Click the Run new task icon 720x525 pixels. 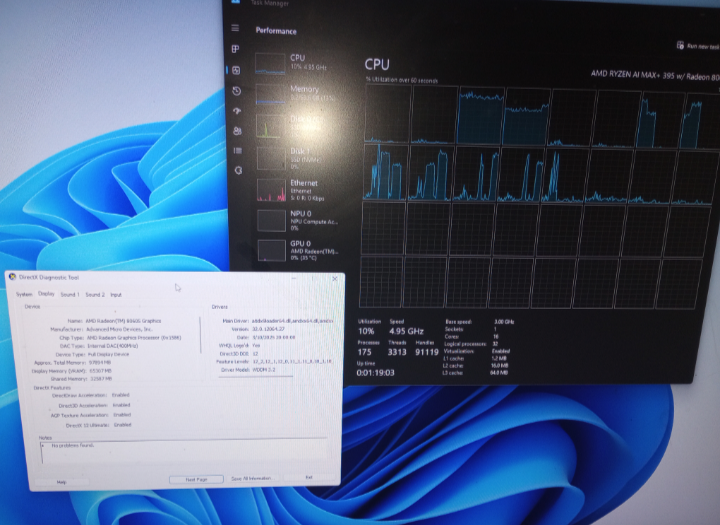pyautogui.click(x=681, y=45)
